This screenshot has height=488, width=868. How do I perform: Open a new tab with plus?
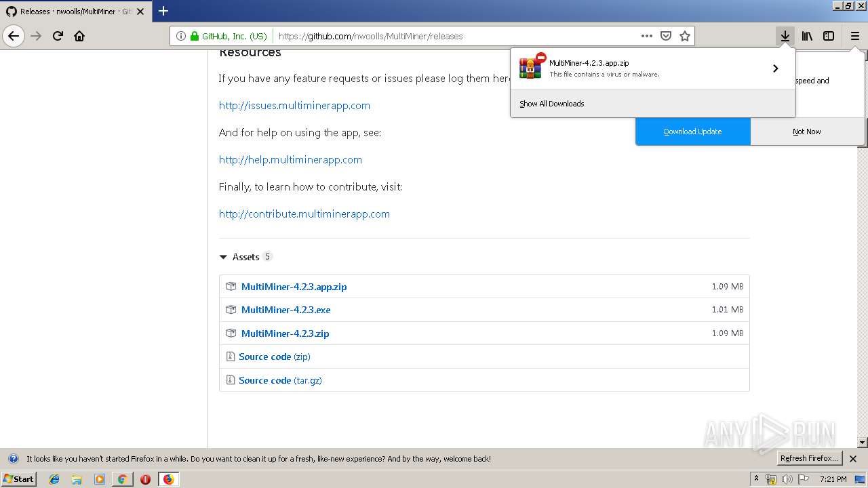pos(163,11)
